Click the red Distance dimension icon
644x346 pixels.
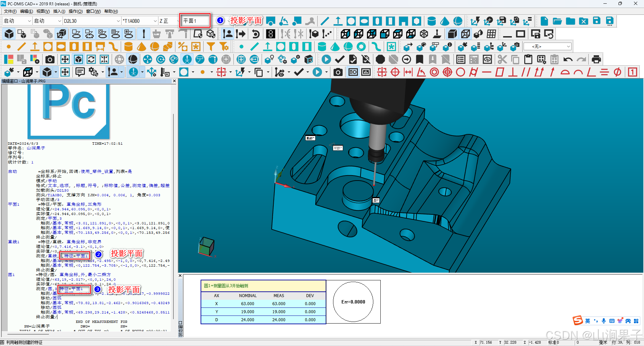point(408,72)
